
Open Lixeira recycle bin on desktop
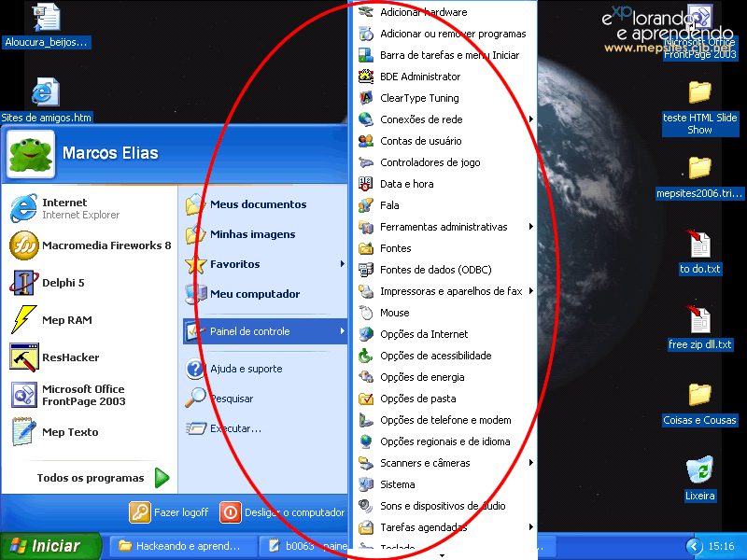point(699,479)
